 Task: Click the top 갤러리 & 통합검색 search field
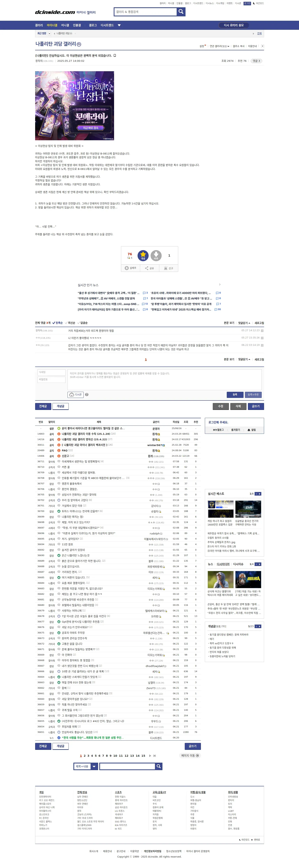tap(146, 12)
